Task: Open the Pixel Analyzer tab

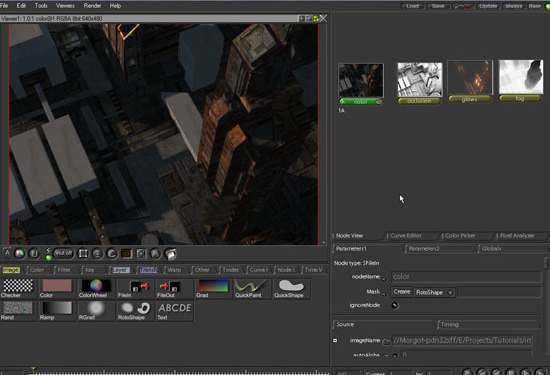Action: click(x=517, y=236)
